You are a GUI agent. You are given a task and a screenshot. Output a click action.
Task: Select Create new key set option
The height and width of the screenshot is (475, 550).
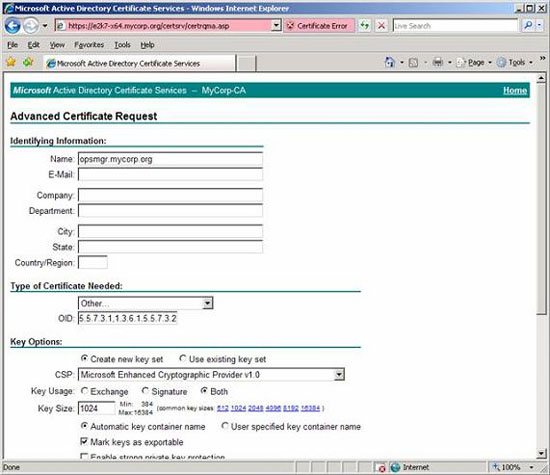[85, 359]
